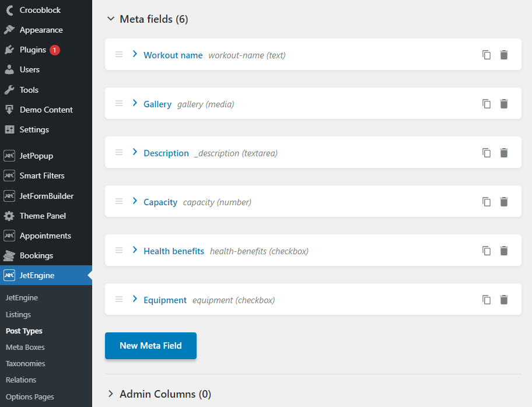Add a New Meta Field
This screenshot has width=532, height=407.
[x=150, y=346]
